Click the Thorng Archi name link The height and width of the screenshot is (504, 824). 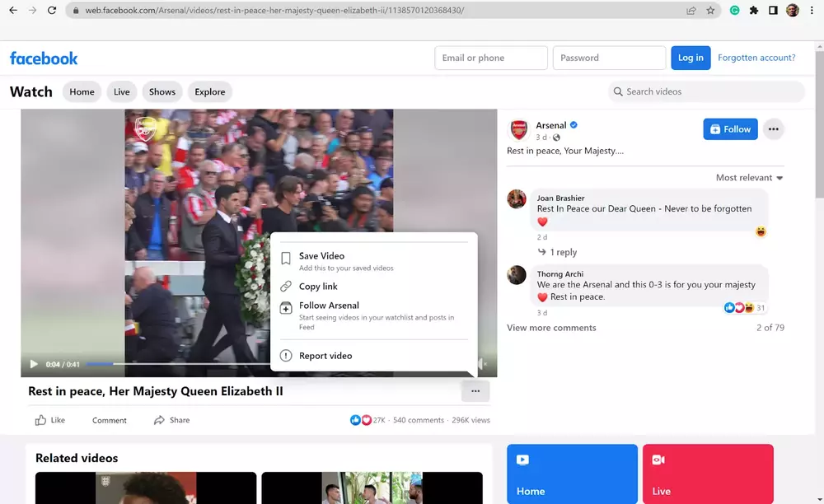pyautogui.click(x=559, y=273)
